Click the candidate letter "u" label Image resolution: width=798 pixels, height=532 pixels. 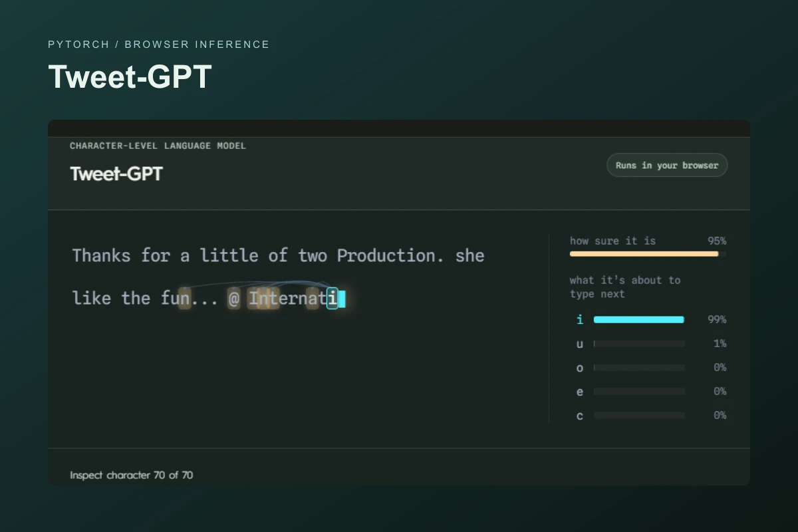click(580, 344)
